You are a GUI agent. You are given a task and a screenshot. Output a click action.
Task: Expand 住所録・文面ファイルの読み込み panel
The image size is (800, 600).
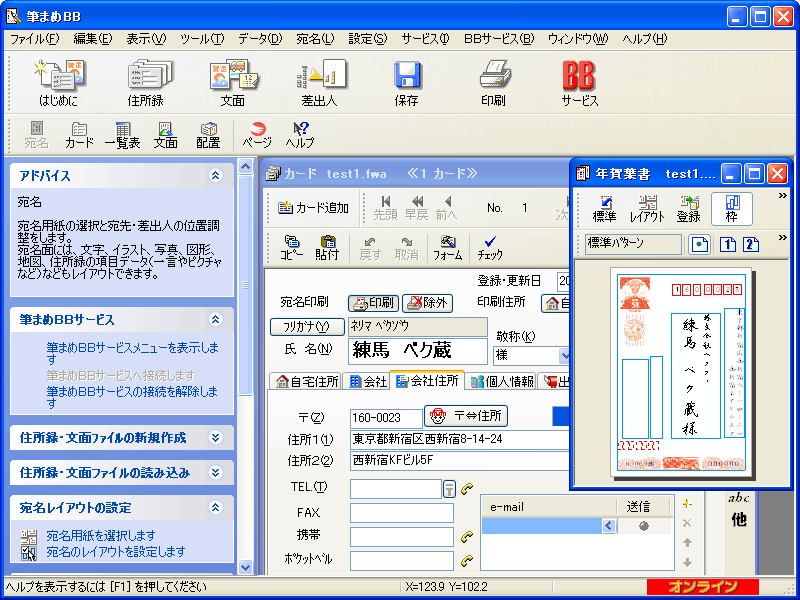click(216, 473)
